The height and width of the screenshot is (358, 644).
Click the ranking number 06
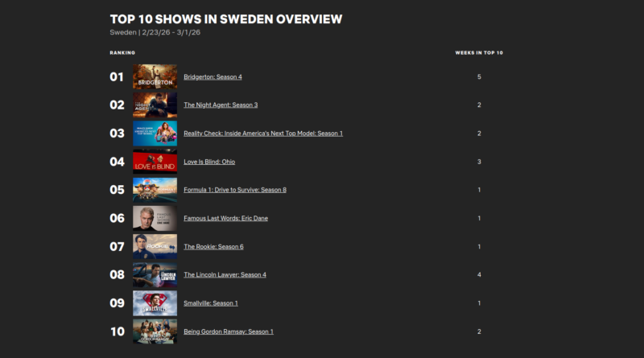117,218
